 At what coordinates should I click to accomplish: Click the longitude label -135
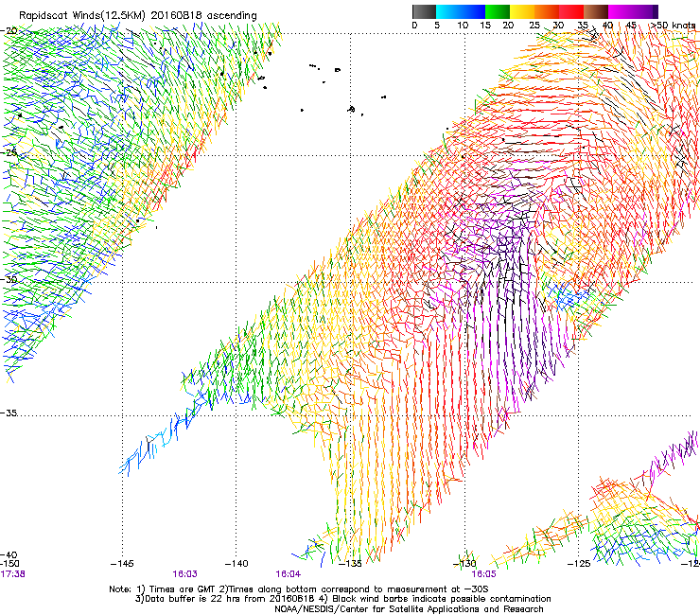click(350, 564)
